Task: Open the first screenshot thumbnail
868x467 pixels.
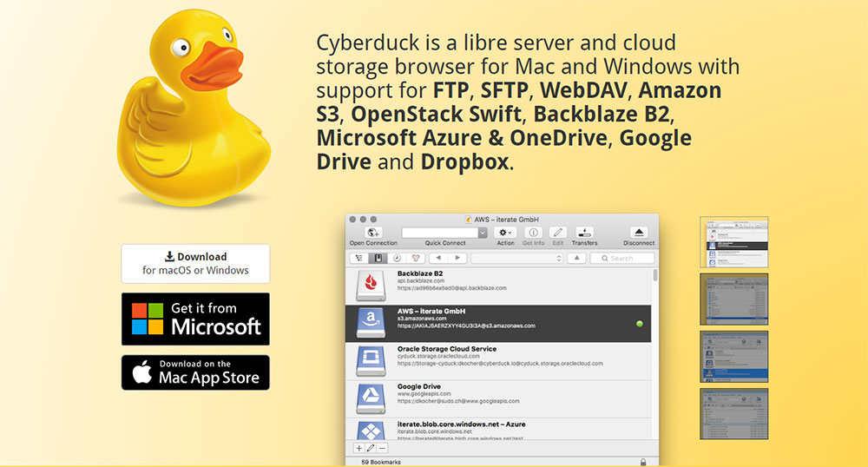Action: tap(734, 242)
